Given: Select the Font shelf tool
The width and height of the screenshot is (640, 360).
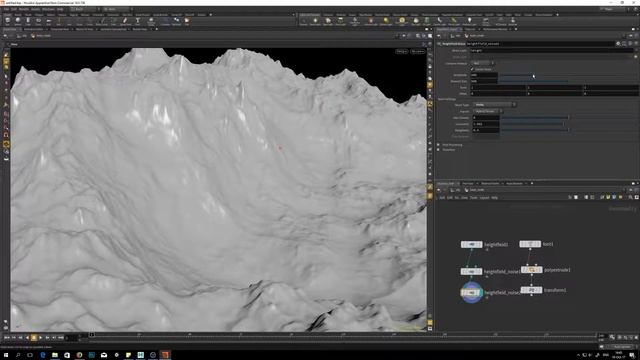Looking at the screenshot, I should tap(138, 21).
